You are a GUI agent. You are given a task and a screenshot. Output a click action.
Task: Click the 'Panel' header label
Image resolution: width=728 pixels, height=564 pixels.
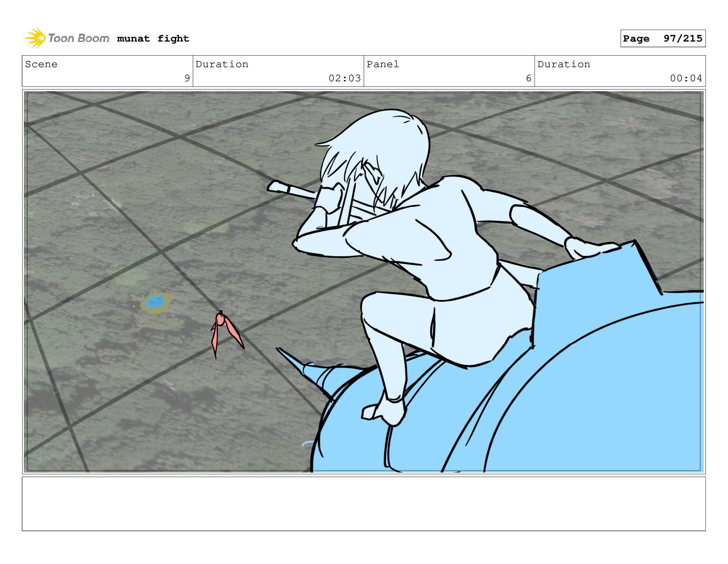383,64
